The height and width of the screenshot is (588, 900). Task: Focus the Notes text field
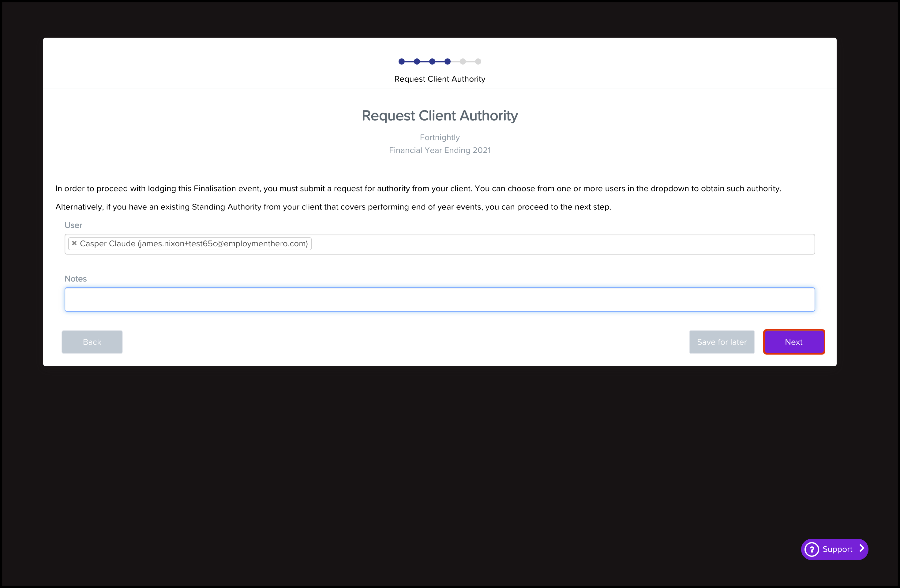click(x=439, y=300)
